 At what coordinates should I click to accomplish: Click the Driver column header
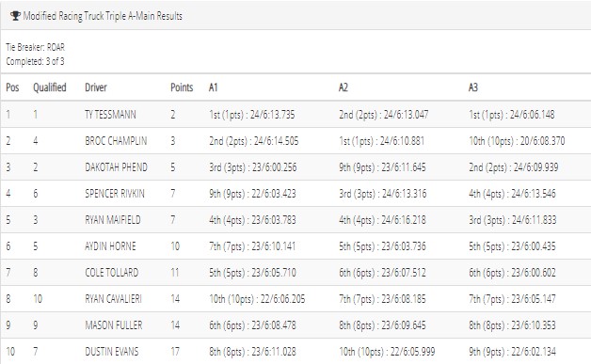(96, 87)
